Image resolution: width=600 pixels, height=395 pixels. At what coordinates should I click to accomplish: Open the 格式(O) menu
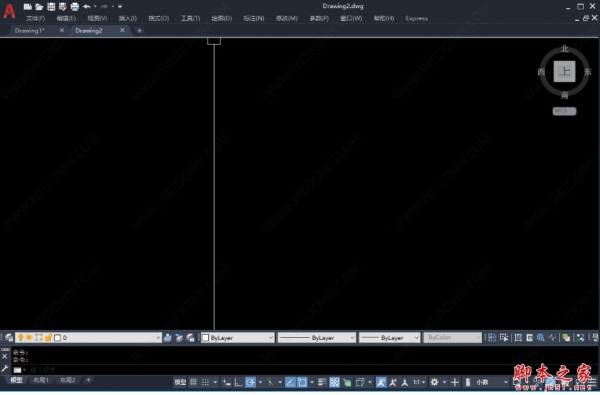coord(159,18)
